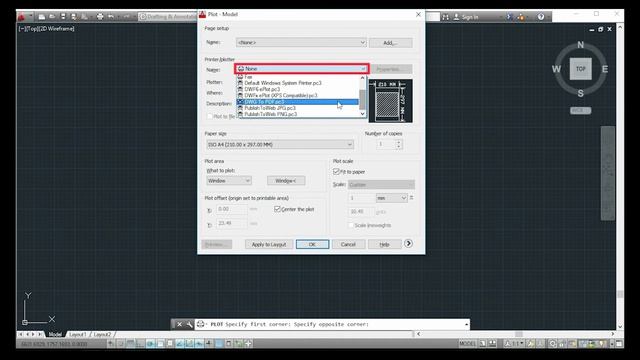Click the Plot printer icon in Quick Access toolbar
This screenshot has height=360, width=640.
[x=100, y=17]
